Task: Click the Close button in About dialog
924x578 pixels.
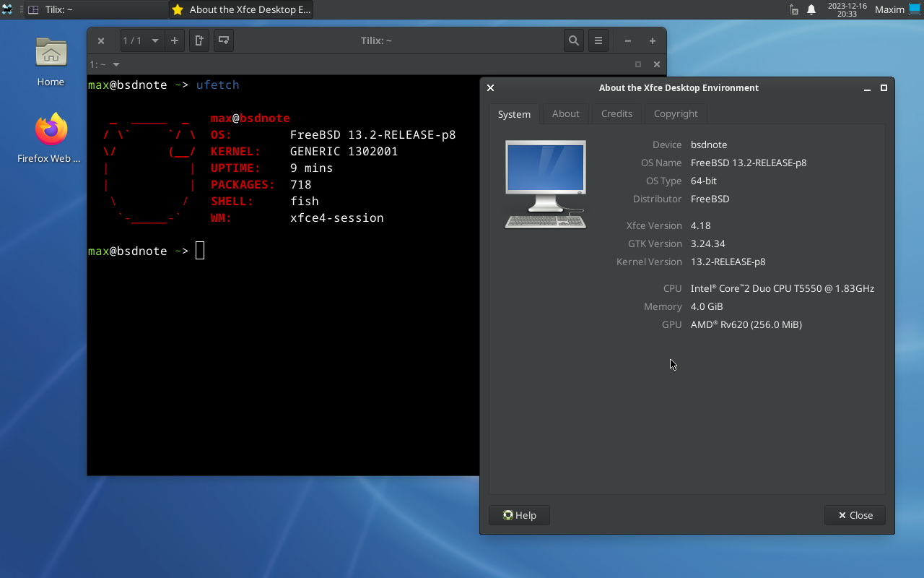Action: [x=855, y=515]
